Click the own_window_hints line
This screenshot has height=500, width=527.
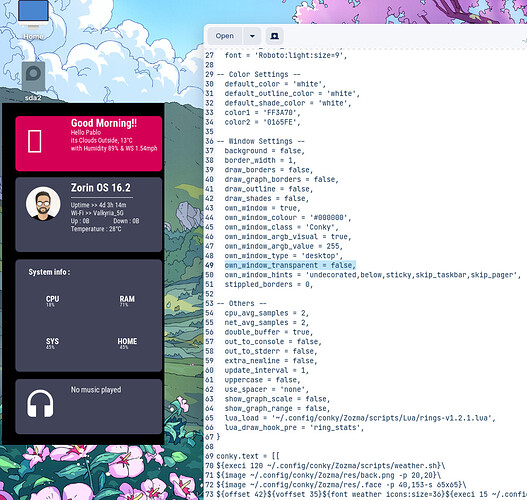click(x=372, y=275)
